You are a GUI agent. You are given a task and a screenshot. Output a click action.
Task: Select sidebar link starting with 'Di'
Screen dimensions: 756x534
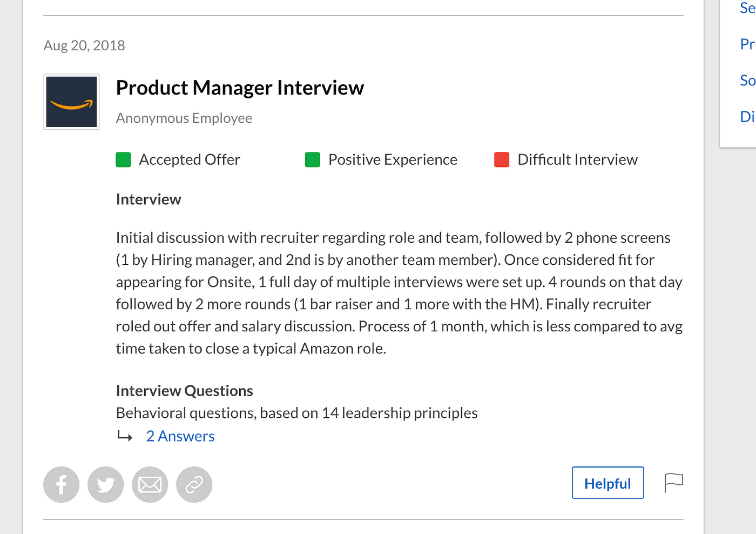pos(747,117)
